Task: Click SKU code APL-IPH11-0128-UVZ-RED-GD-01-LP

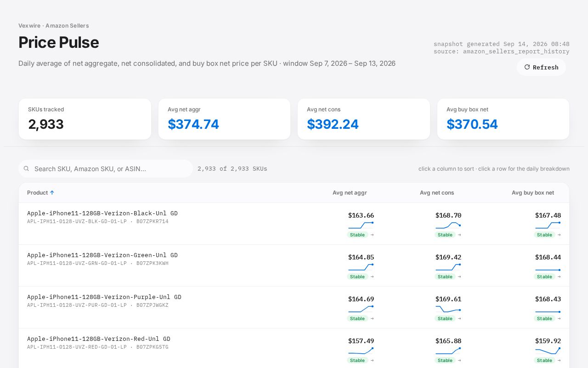Action: [77, 347]
